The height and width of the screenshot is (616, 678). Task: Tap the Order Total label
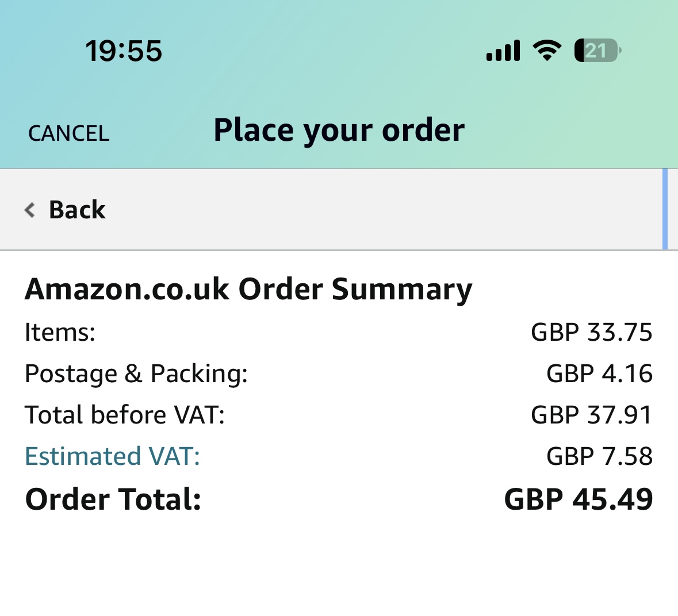113,499
